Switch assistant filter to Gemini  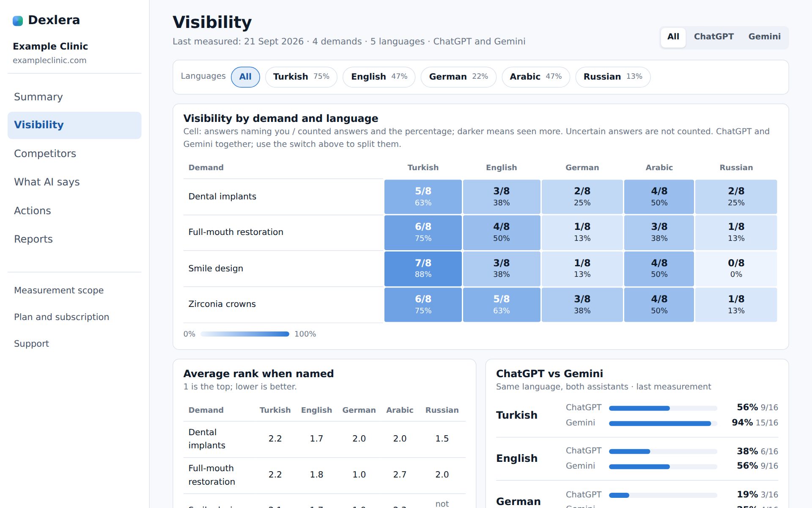click(x=765, y=37)
